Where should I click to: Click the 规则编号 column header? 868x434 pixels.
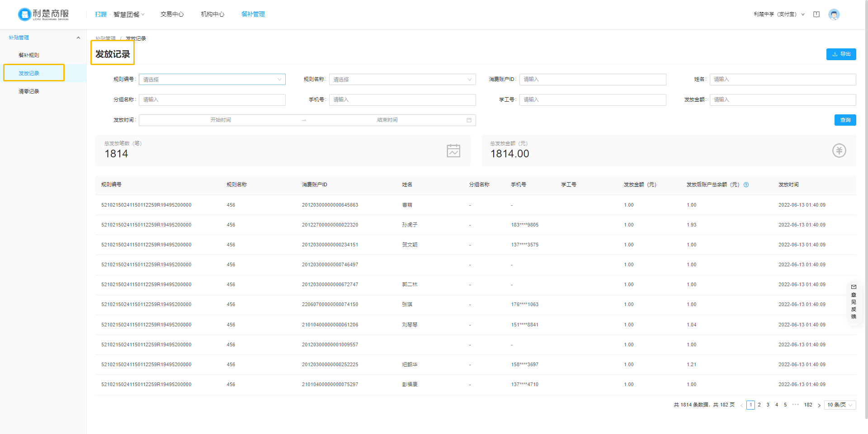pyautogui.click(x=111, y=184)
